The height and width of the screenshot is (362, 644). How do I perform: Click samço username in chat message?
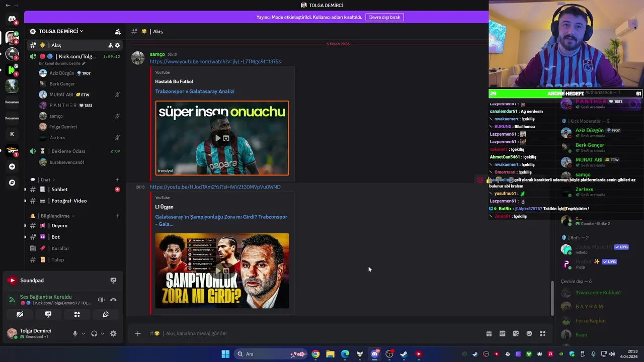coord(157,54)
